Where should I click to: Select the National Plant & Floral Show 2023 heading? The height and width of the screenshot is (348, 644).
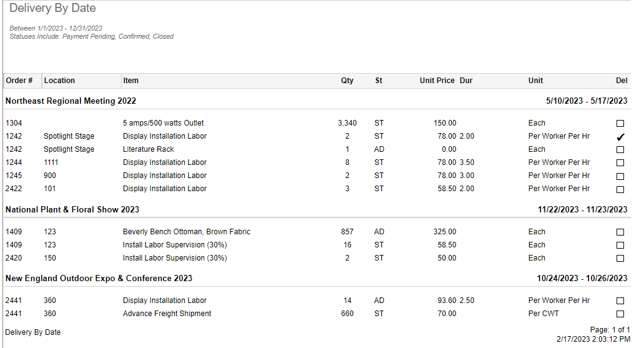click(x=72, y=209)
